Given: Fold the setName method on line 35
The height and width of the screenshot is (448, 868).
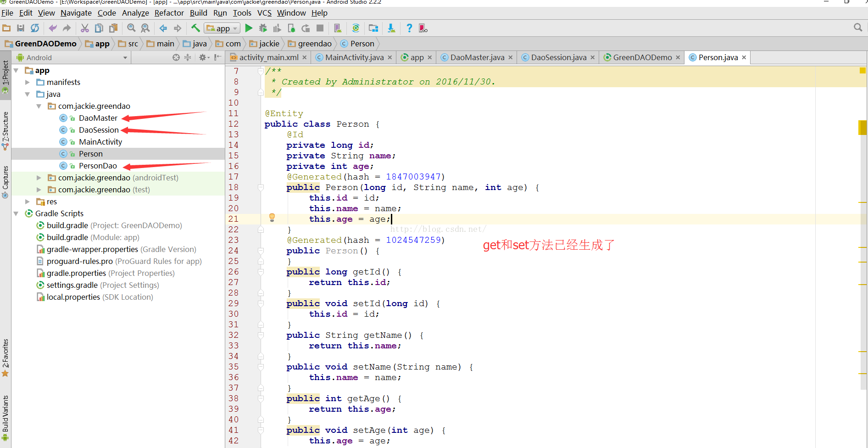Looking at the screenshot, I should (261, 367).
